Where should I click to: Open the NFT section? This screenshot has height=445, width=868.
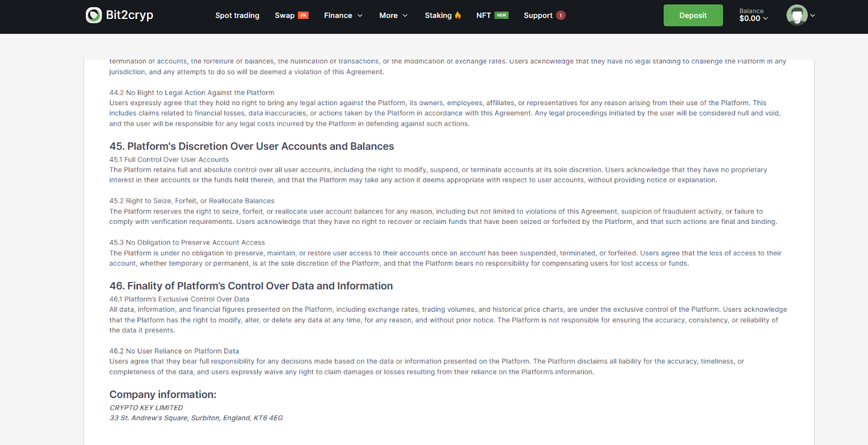483,15
